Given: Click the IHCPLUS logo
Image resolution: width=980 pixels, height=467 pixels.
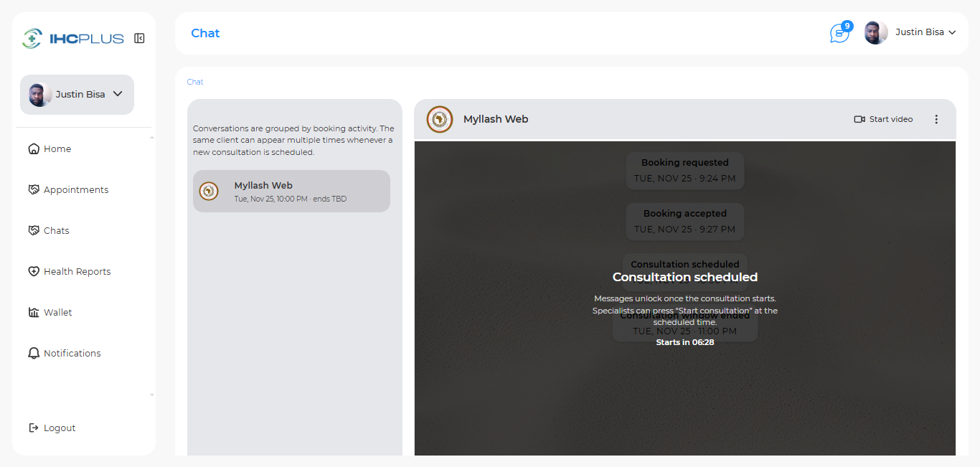Looking at the screenshot, I should (73, 38).
